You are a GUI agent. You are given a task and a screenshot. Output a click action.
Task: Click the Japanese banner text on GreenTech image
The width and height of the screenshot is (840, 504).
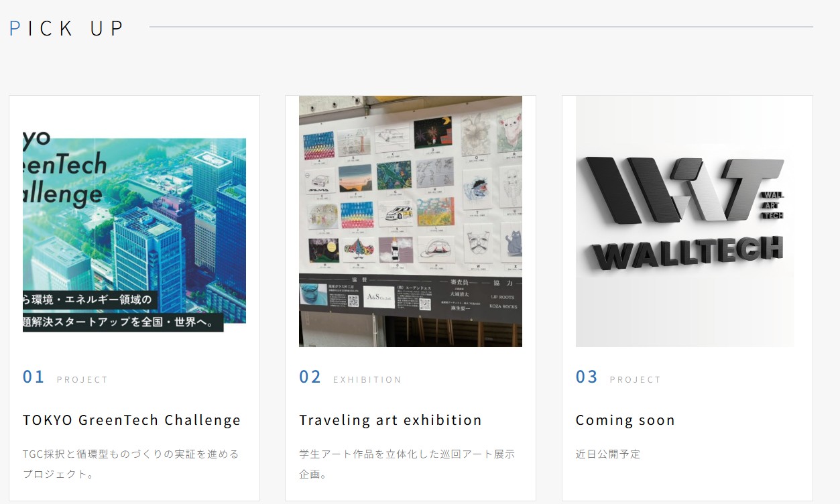[x=123, y=311]
